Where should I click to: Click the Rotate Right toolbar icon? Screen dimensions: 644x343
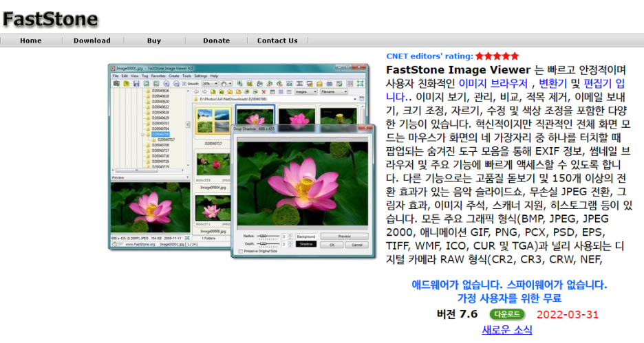[279, 84]
